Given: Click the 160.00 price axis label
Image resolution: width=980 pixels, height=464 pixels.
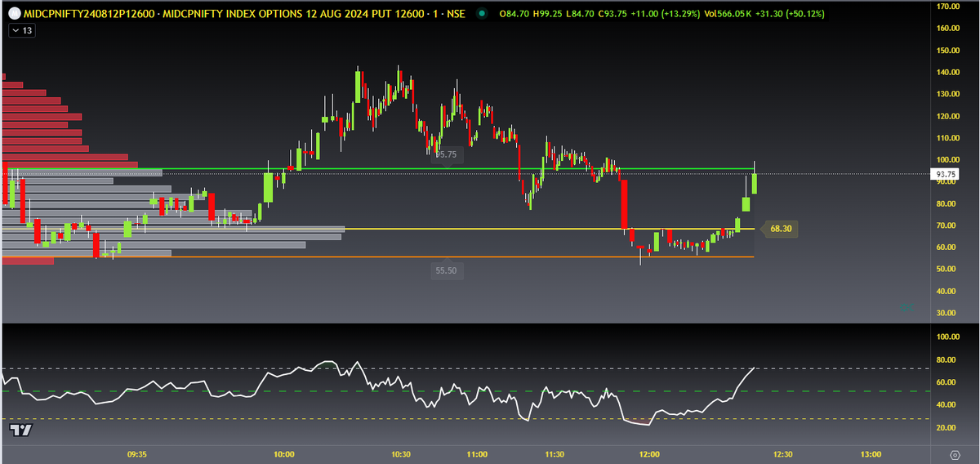Looking at the screenshot, I should (x=947, y=29).
